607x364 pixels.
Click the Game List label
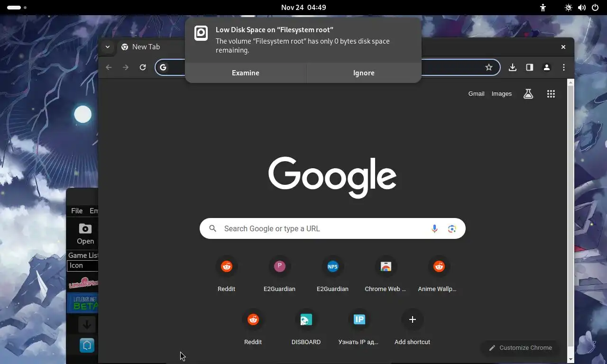click(83, 255)
